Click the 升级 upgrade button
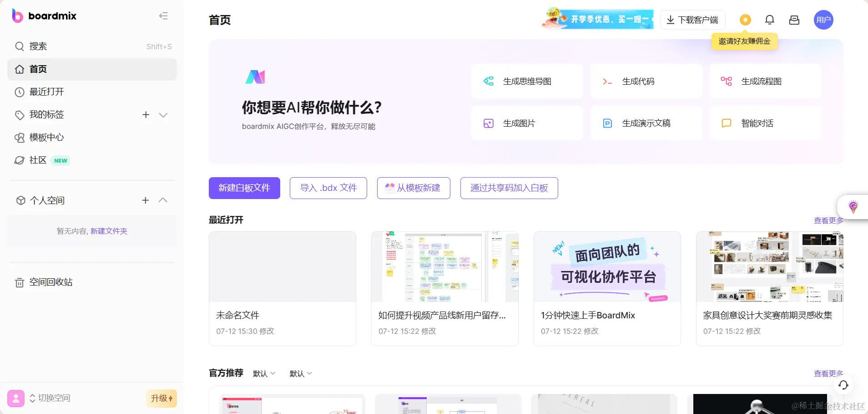868x414 pixels. [161, 399]
